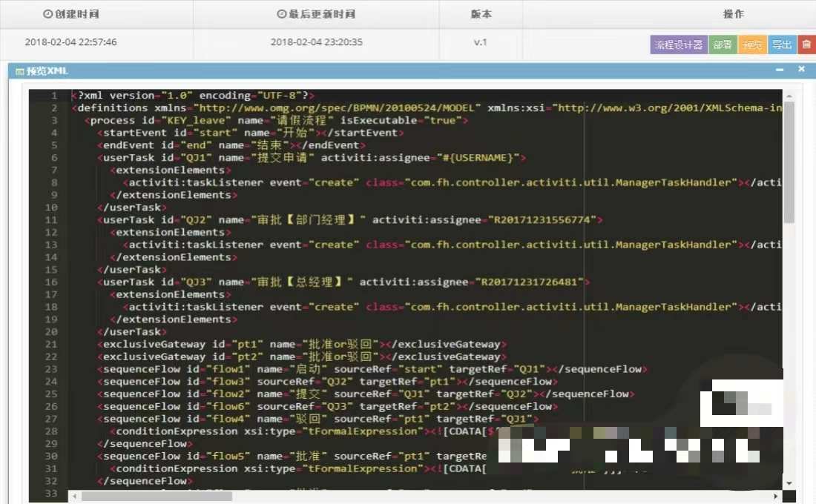The width and height of the screenshot is (816, 504).
Task: Click the orange 预览 preview button
Action: click(752, 44)
